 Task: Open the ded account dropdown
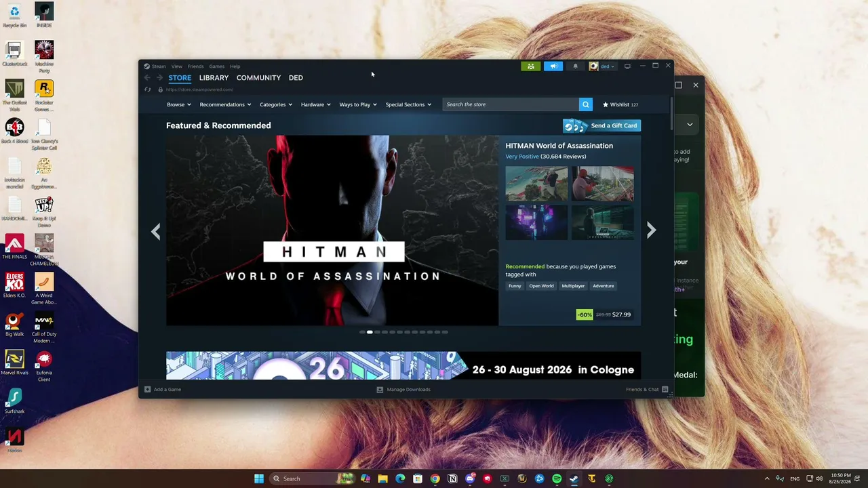601,66
